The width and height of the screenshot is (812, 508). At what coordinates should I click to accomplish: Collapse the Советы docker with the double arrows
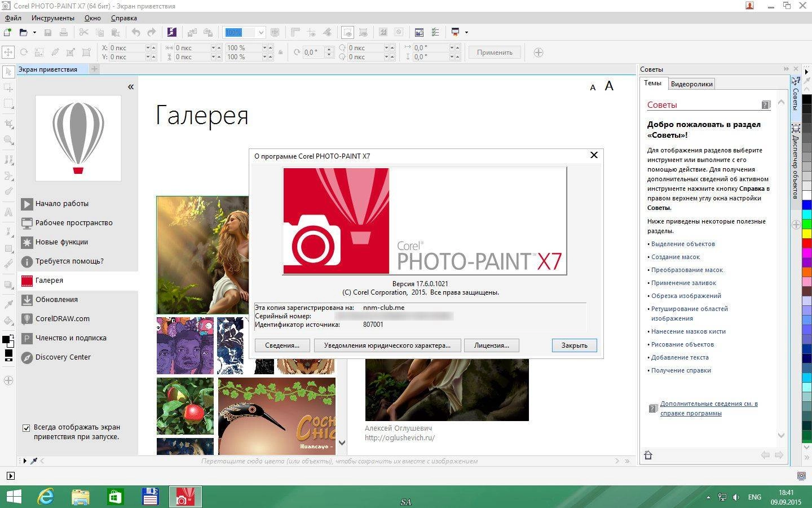[x=786, y=69]
